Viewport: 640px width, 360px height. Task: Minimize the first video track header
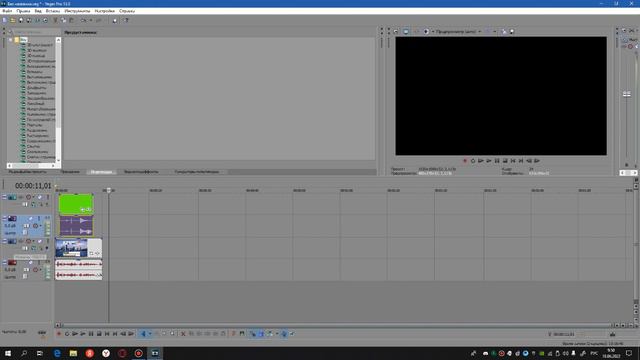(4, 197)
